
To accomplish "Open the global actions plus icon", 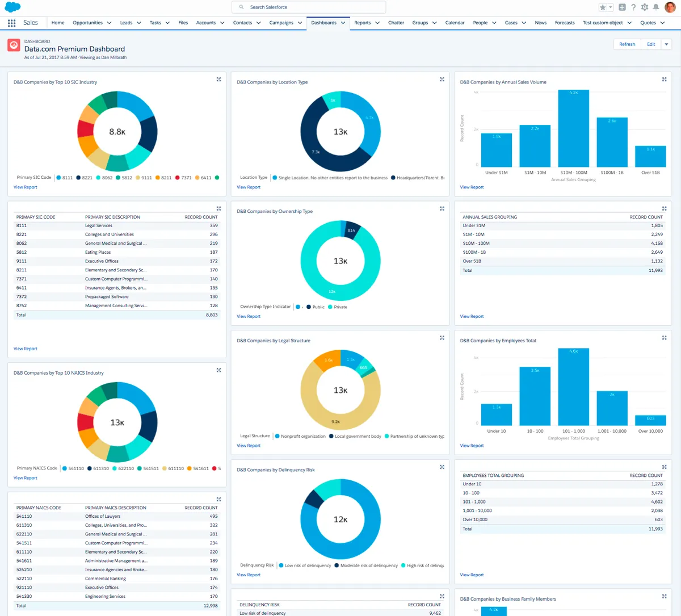I will (623, 7).
